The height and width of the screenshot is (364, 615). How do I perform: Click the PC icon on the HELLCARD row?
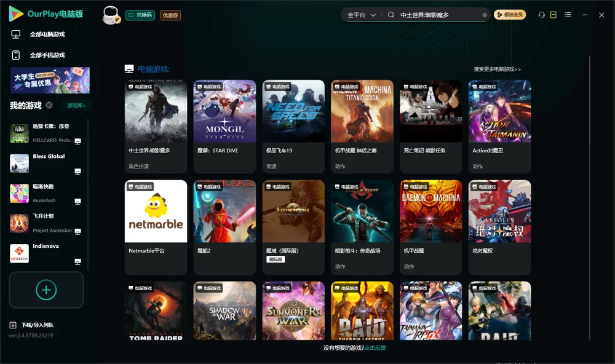click(77, 141)
